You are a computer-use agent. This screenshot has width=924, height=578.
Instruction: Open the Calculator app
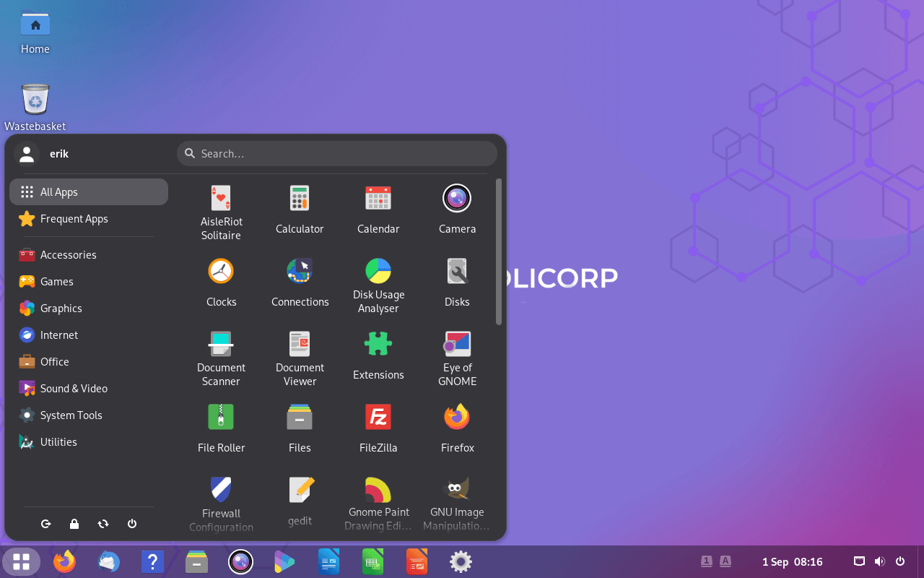300,210
